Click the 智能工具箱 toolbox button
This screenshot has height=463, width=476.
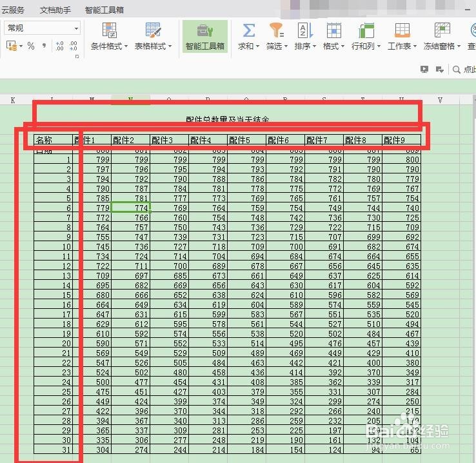[205, 37]
